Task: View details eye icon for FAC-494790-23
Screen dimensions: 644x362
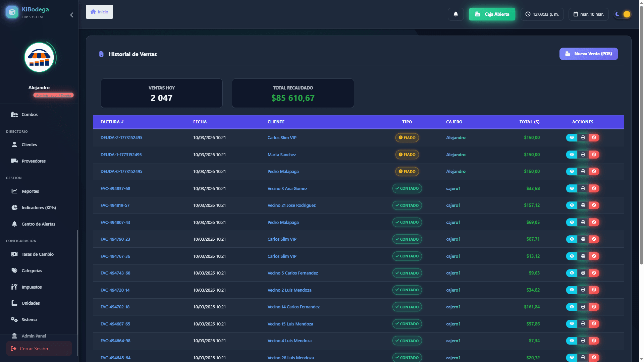Action: [572, 239]
